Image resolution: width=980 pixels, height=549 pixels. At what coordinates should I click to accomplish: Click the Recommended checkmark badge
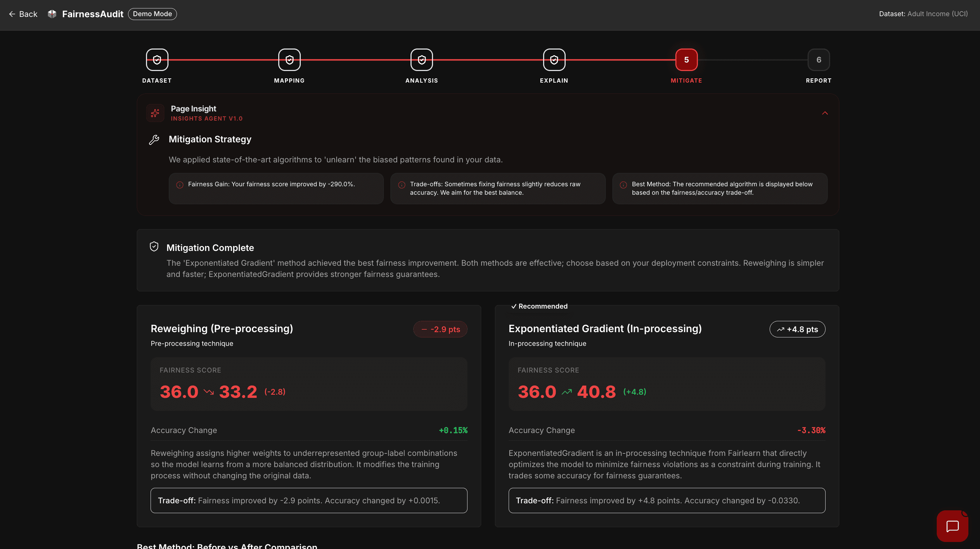539,306
